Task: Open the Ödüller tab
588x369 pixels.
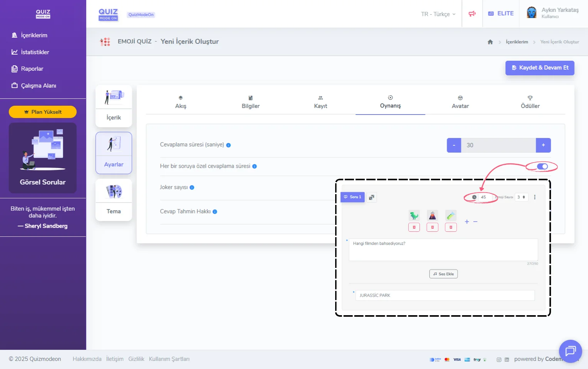Action: (x=530, y=102)
